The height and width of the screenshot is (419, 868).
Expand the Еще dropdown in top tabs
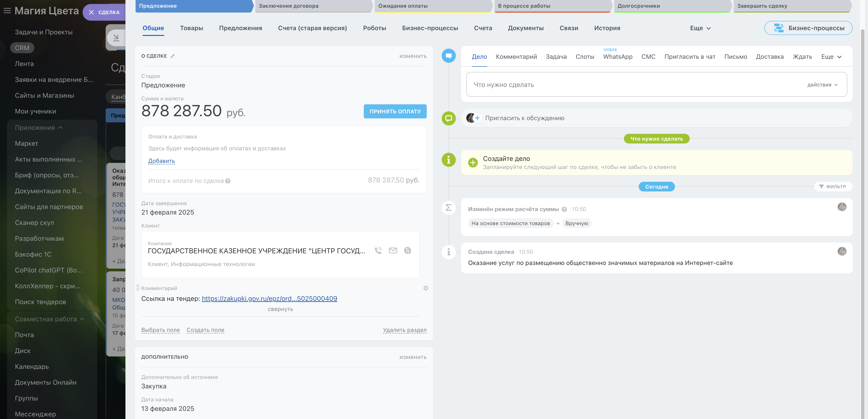[x=700, y=28]
